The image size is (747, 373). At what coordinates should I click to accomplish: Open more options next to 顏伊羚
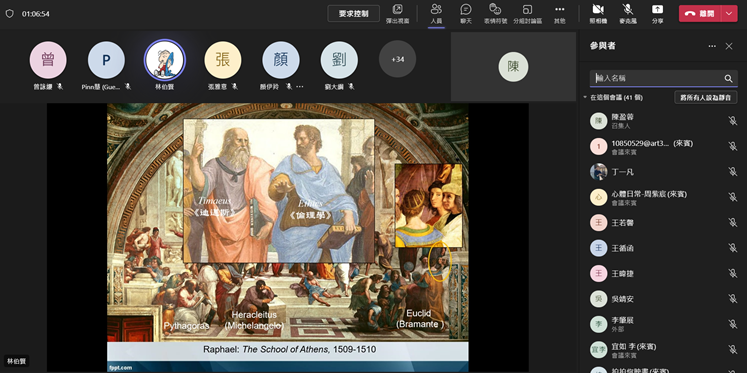(x=300, y=87)
